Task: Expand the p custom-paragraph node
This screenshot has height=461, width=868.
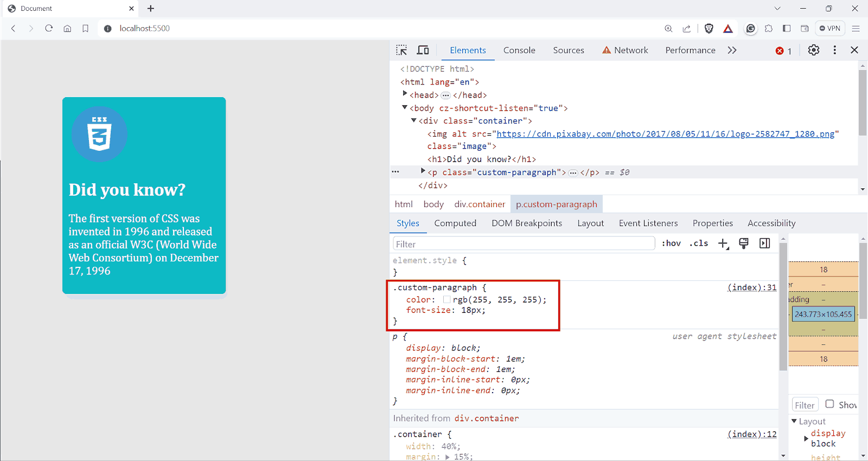Action: [423, 171]
